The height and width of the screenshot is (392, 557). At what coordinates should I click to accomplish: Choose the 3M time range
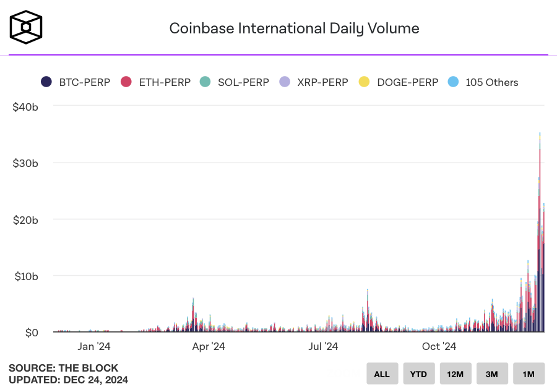[492, 374]
